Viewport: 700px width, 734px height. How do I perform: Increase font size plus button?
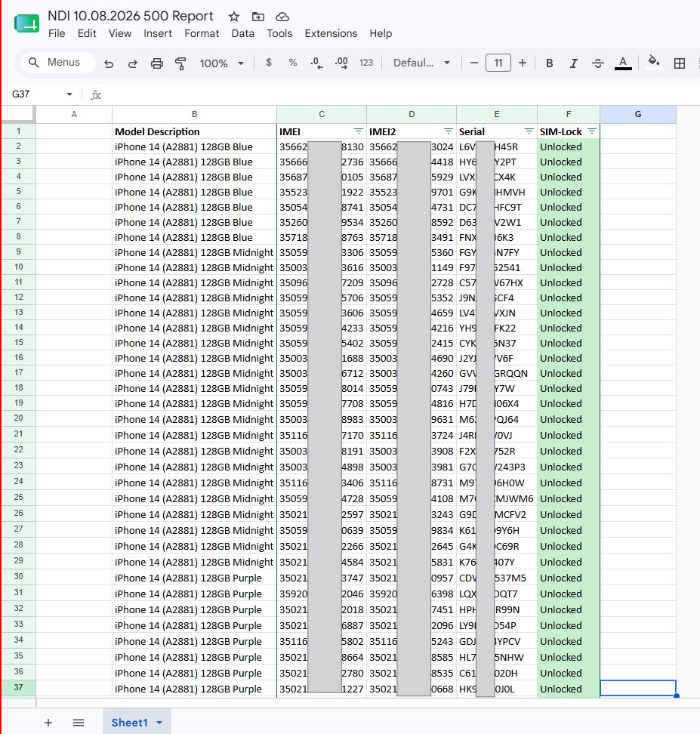click(x=523, y=63)
